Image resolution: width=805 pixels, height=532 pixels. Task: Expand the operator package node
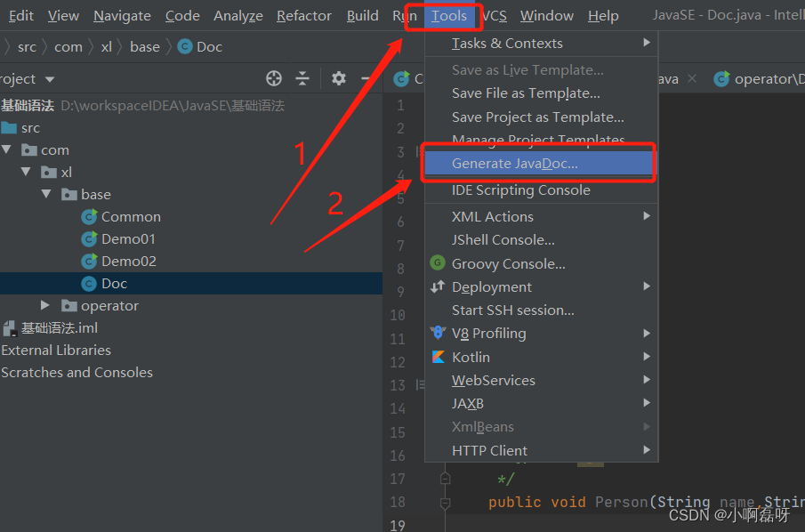coord(45,305)
